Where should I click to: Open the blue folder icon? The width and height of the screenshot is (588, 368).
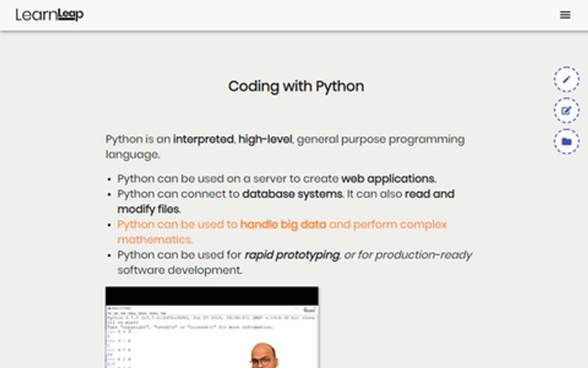point(566,142)
